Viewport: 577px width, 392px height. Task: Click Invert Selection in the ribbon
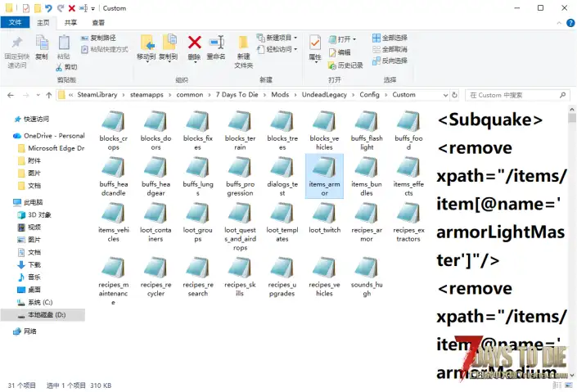(390, 61)
